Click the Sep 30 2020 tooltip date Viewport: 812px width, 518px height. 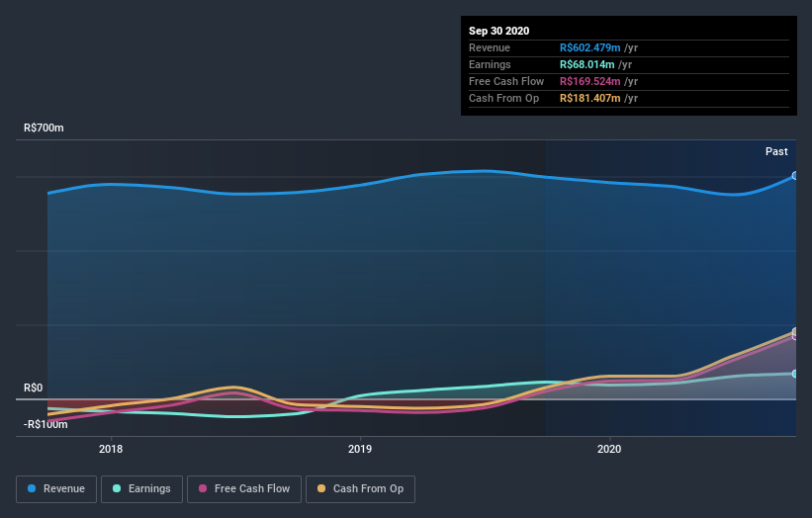pyautogui.click(x=498, y=31)
